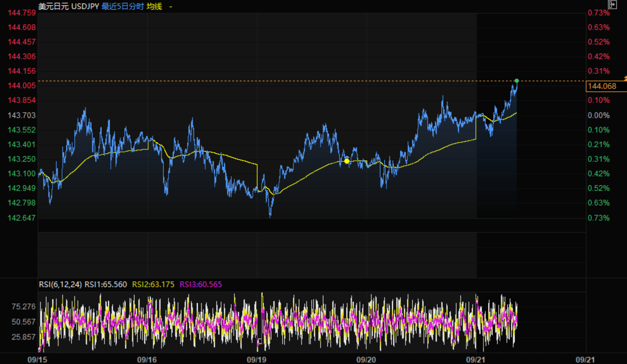
Task: Click the 142.949 price axis label
Action: (x=22, y=188)
